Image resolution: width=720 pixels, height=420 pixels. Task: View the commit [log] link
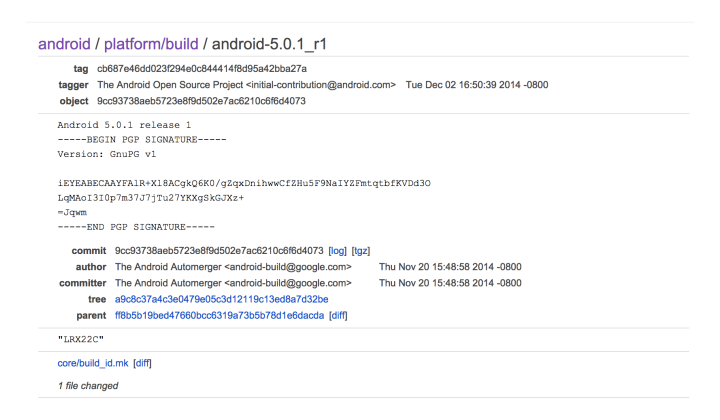[x=338, y=250]
